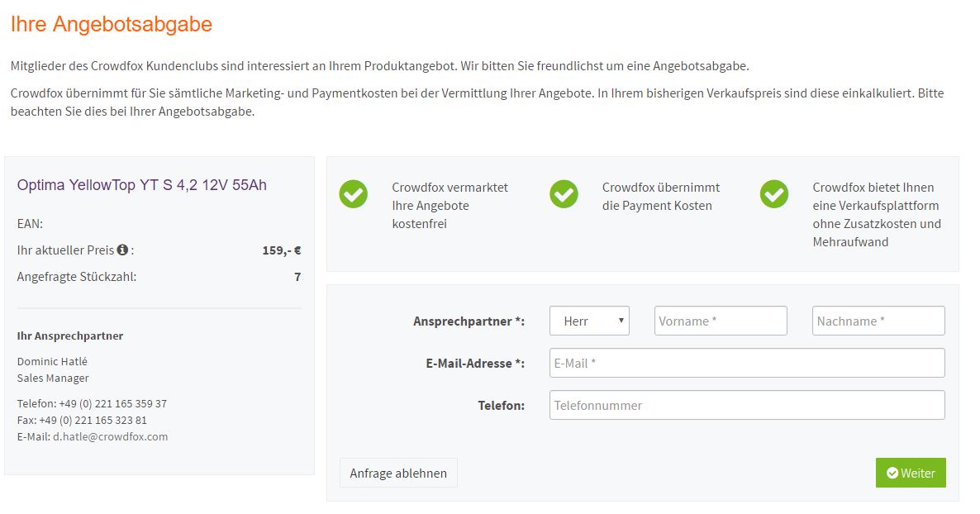Click the Fax: +49 (0) 221 165 323 81 line
The width and height of the screenshot is (980, 514).
point(82,420)
